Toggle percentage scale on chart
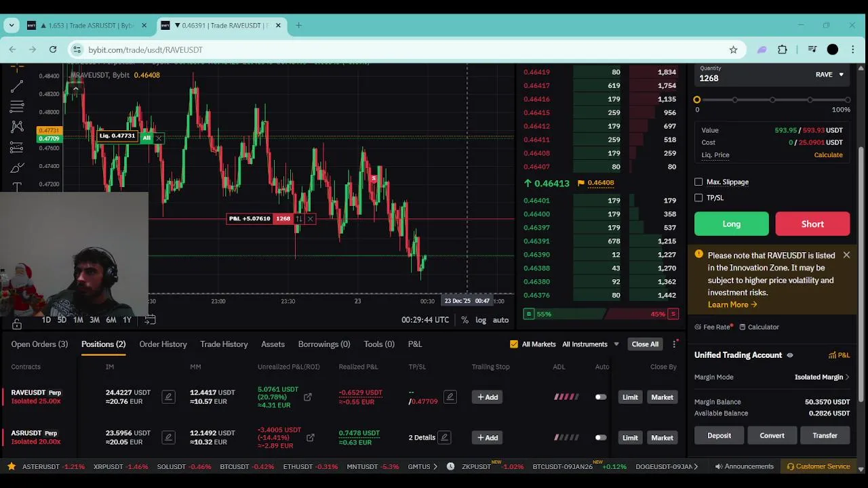 (x=465, y=320)
